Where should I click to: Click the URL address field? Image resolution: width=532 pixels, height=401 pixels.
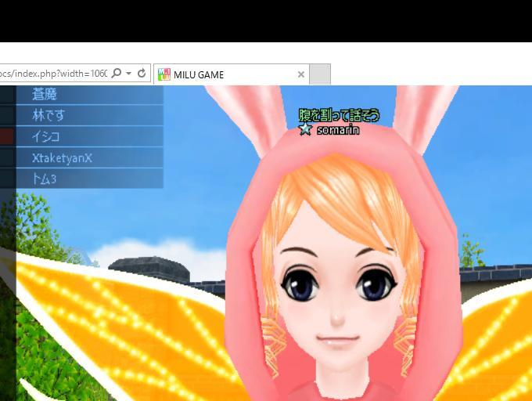51,74
